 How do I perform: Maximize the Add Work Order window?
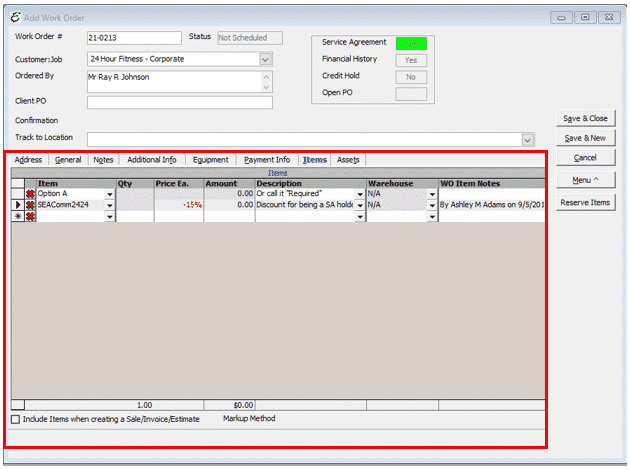point(585,18)
